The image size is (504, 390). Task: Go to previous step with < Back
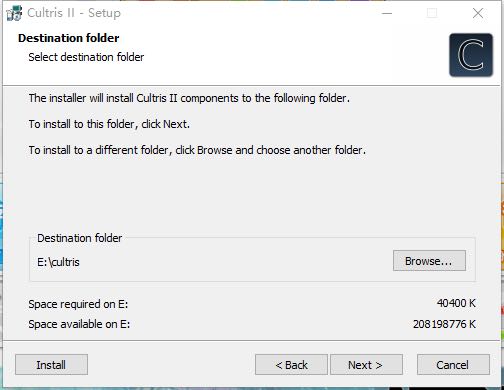[291, 365]
